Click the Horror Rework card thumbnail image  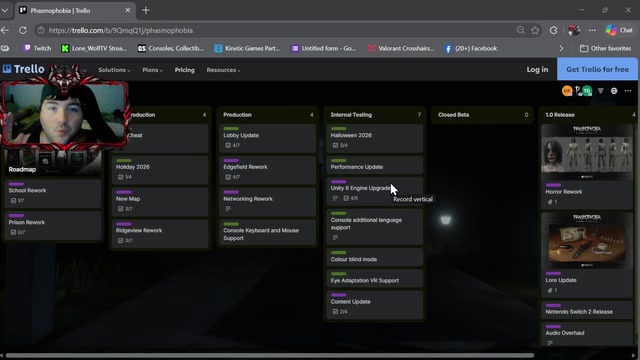pos(587,153)
